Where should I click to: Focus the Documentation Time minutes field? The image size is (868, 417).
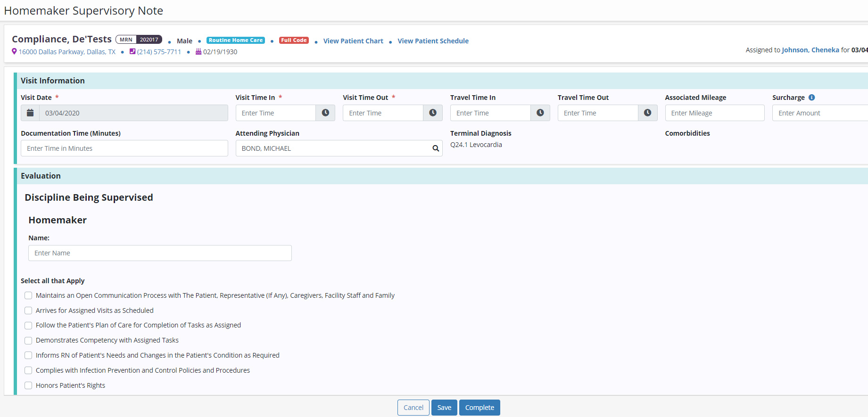click(x=124, y=148)
